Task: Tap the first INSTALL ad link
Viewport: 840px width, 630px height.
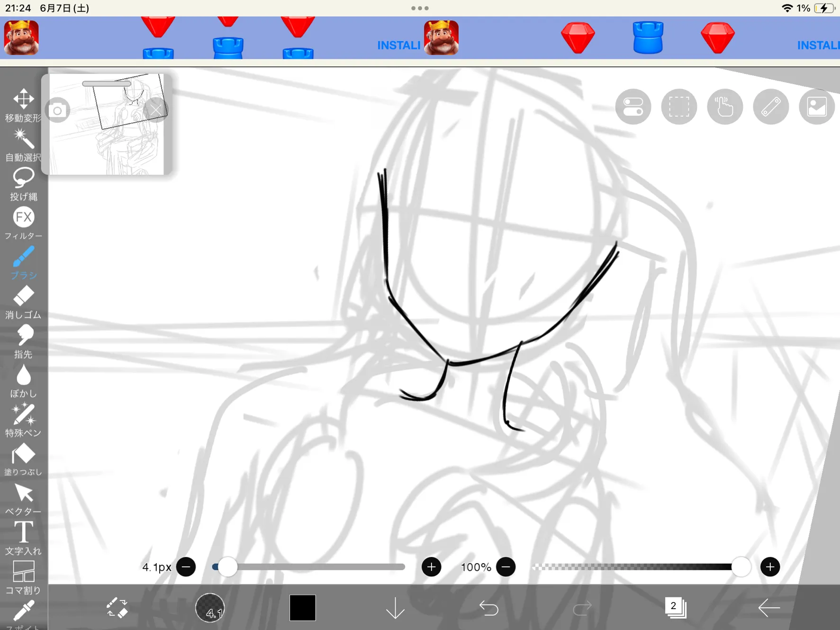Action: (398, 45)
